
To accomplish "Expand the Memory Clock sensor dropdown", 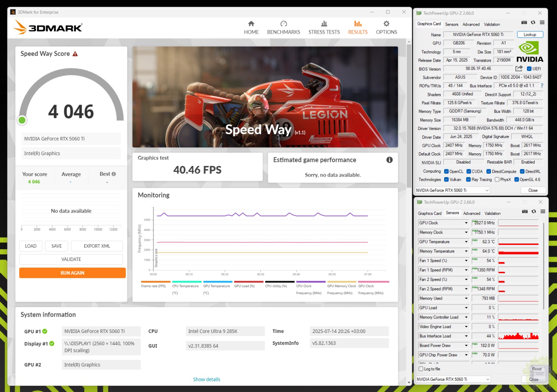I will click(466, 232).
